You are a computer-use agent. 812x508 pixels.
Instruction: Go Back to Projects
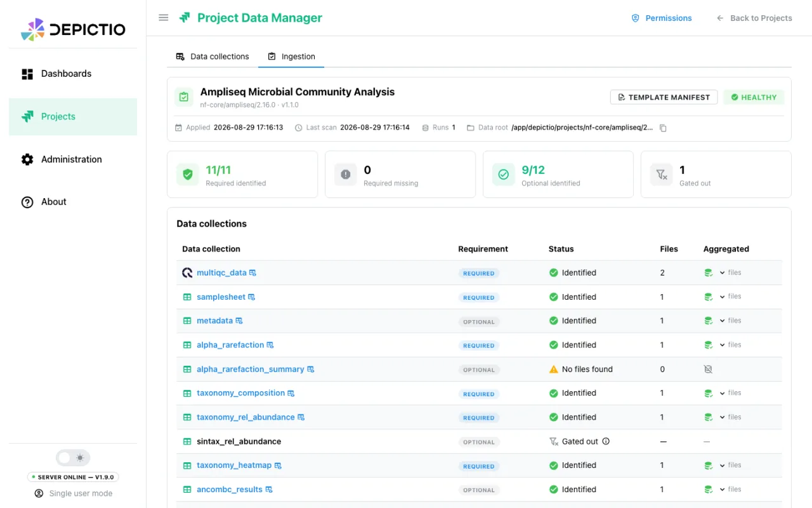click(754, 18)
